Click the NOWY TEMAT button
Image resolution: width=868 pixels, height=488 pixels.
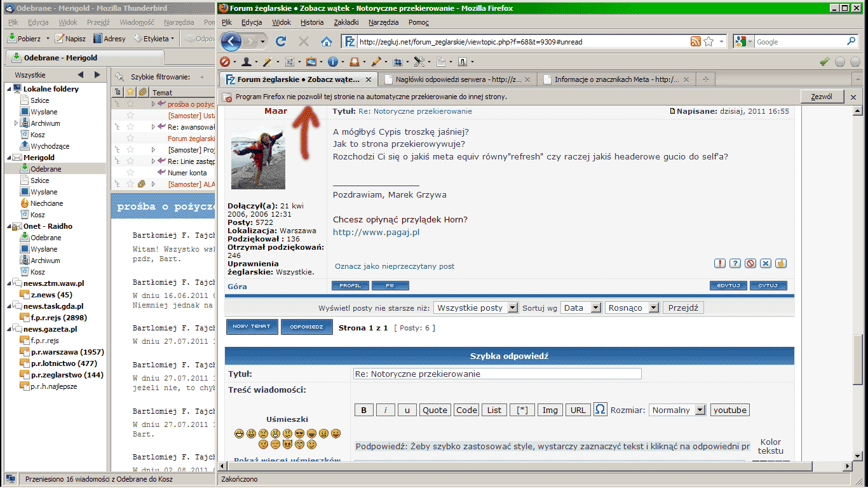252,327
